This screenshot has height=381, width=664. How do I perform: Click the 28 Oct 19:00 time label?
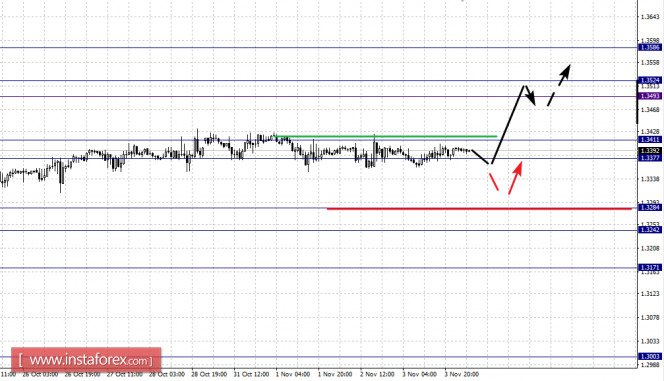(x=209, y=374)
